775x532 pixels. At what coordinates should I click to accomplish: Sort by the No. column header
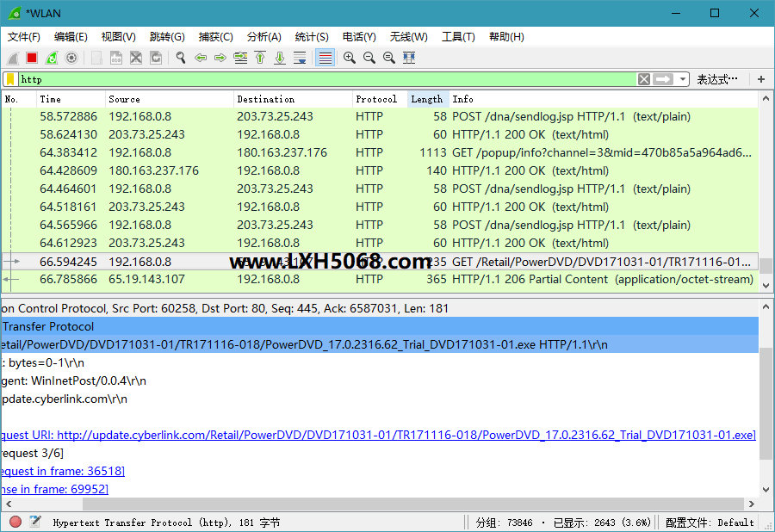point(19,99)
